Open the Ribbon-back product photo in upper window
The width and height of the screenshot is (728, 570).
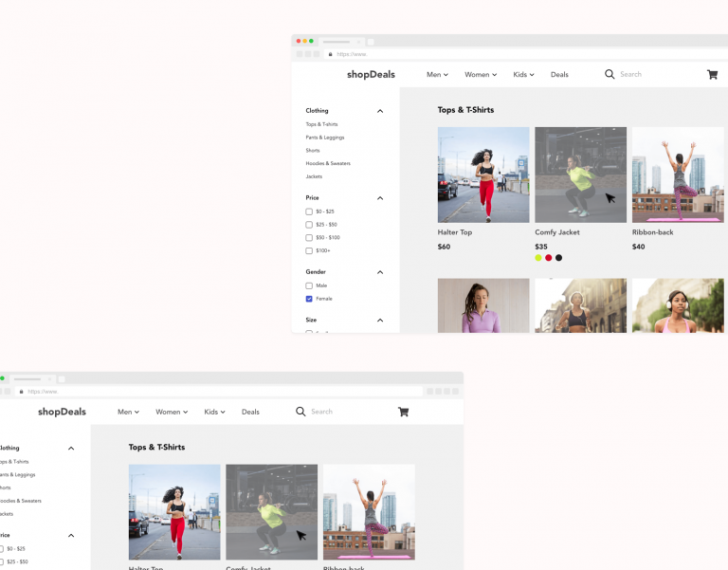click(677, 175)
